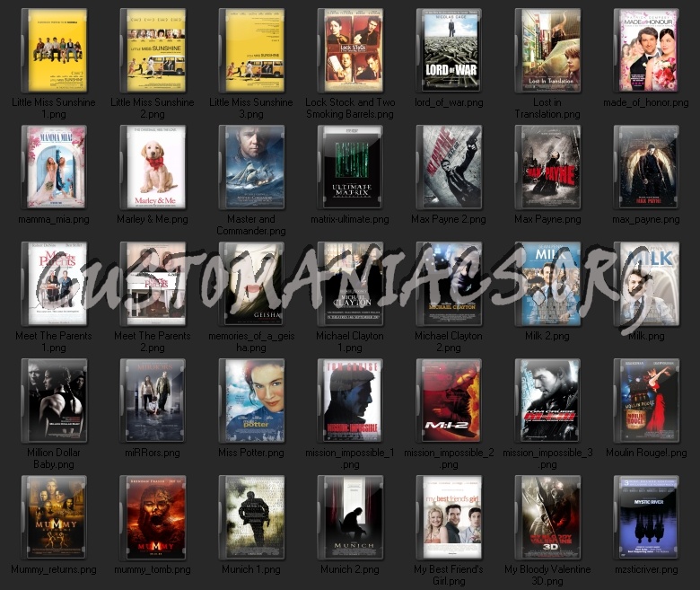Select the Little Miss Sunshine 3.png icon
The image size is (700, 590).
pos(251,50)
